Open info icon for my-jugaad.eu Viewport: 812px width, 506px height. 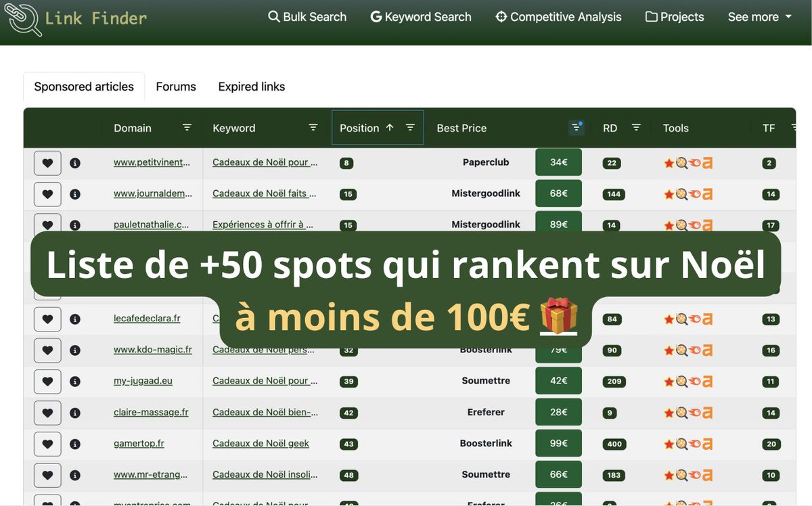pyautogui.click(x=75, y=382)
